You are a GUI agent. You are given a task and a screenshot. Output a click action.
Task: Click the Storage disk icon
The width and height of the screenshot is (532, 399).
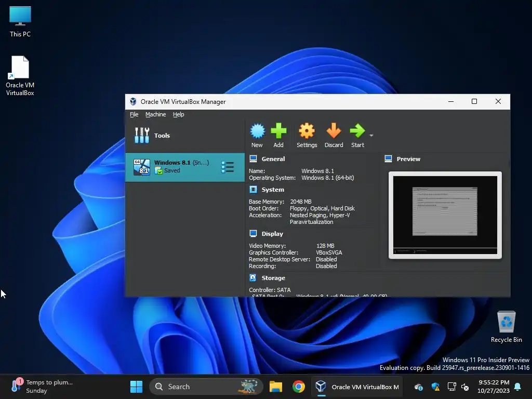(253, 277)
